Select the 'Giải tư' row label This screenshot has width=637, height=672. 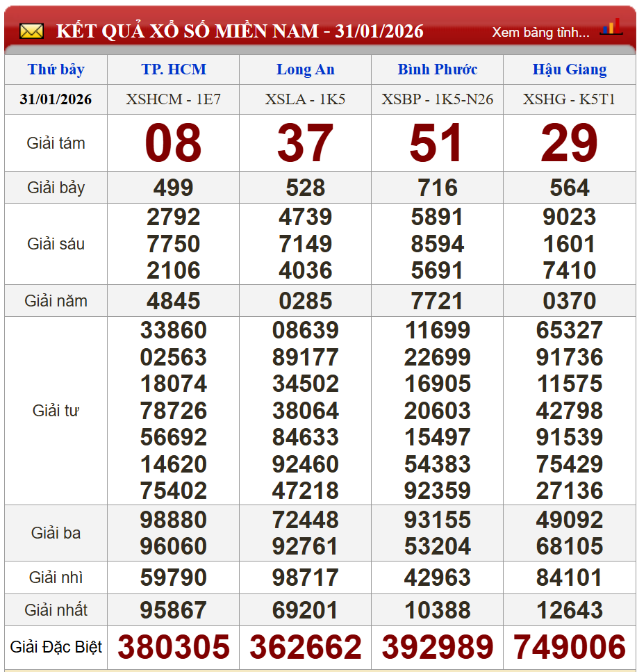click(56, 411)
